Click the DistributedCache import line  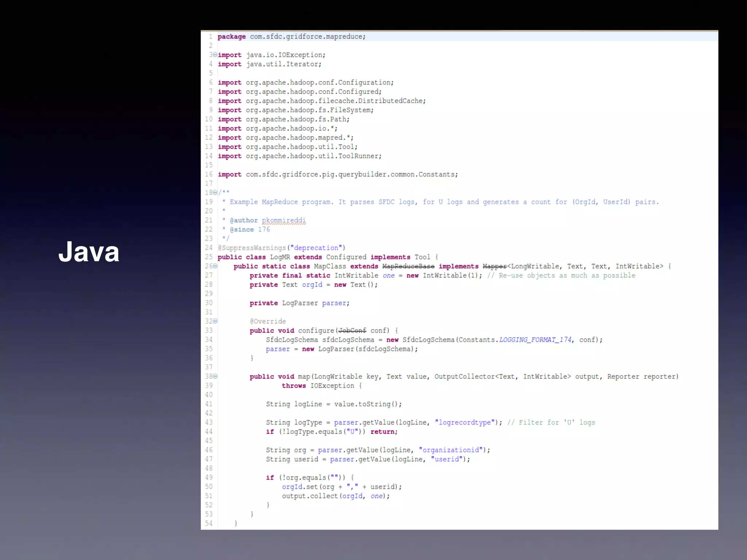point(322,101)
